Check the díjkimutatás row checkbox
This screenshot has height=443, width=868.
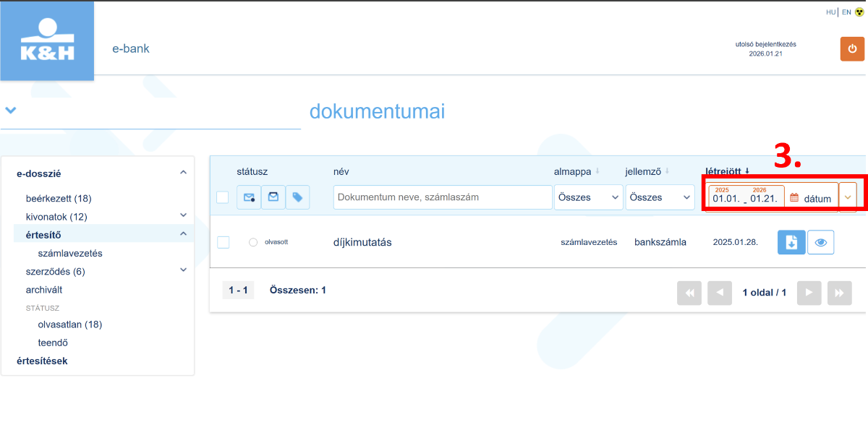[x=223, y=242]
